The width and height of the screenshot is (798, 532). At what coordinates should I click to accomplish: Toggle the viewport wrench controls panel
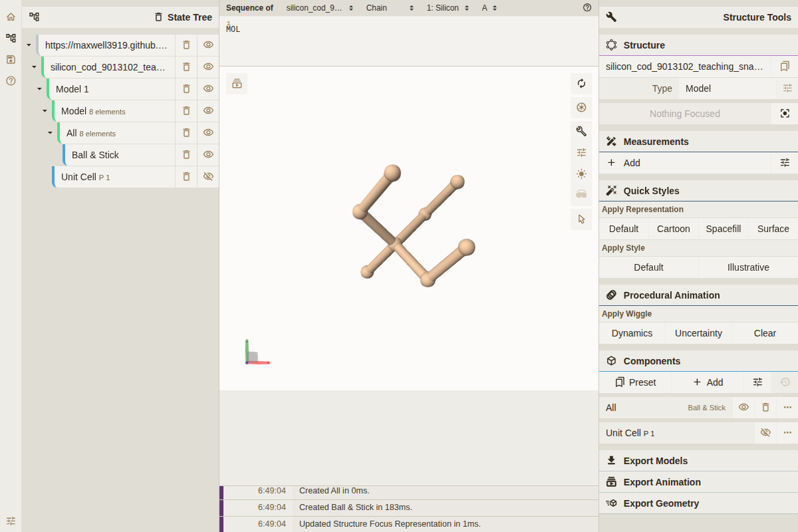click(581, 131)
